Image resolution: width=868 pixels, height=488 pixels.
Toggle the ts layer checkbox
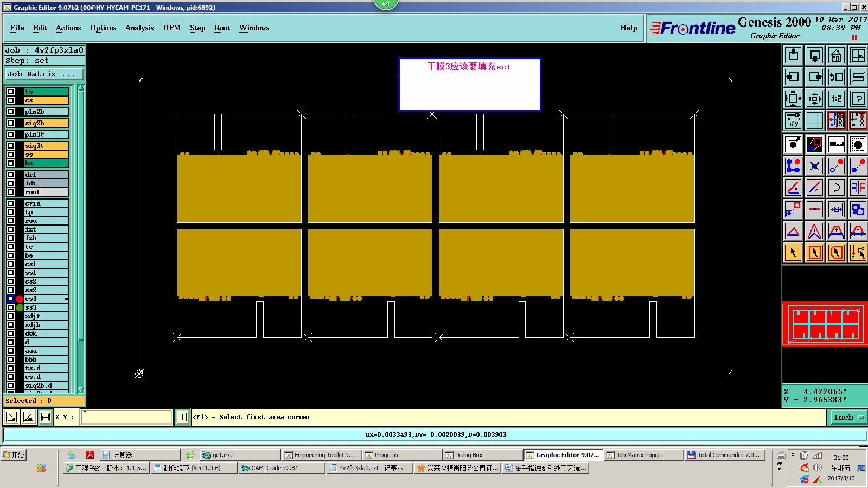[x=11, y=92]
